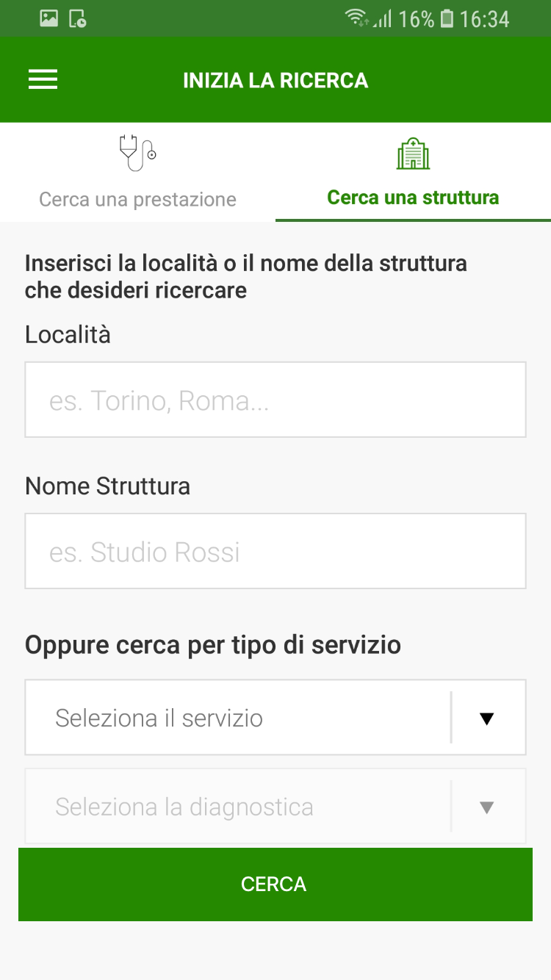
Task: Switch to "Cerca una prestazione" tab
Action: pos(137,199)
